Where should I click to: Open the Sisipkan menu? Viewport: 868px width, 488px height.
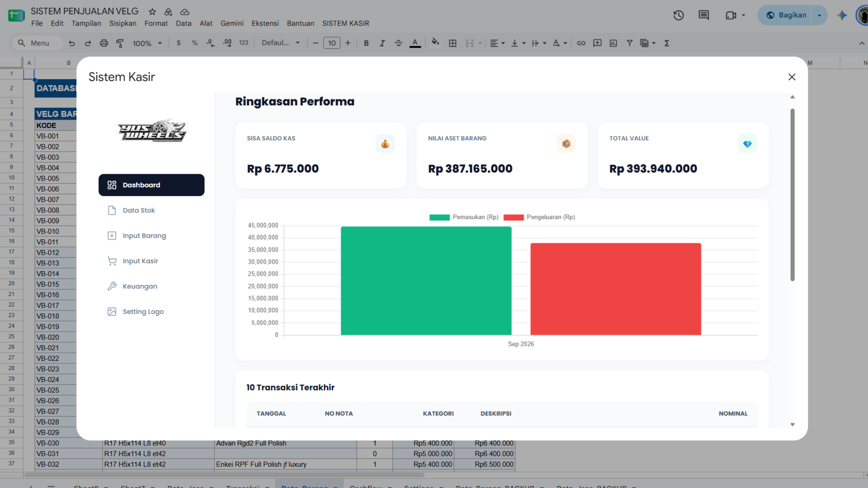point(123,23)
